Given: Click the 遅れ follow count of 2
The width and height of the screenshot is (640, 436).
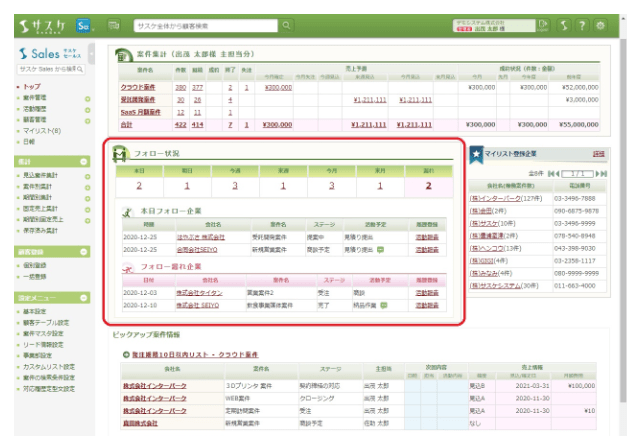Looking at the screenshot, I should (x=428, y=185).
